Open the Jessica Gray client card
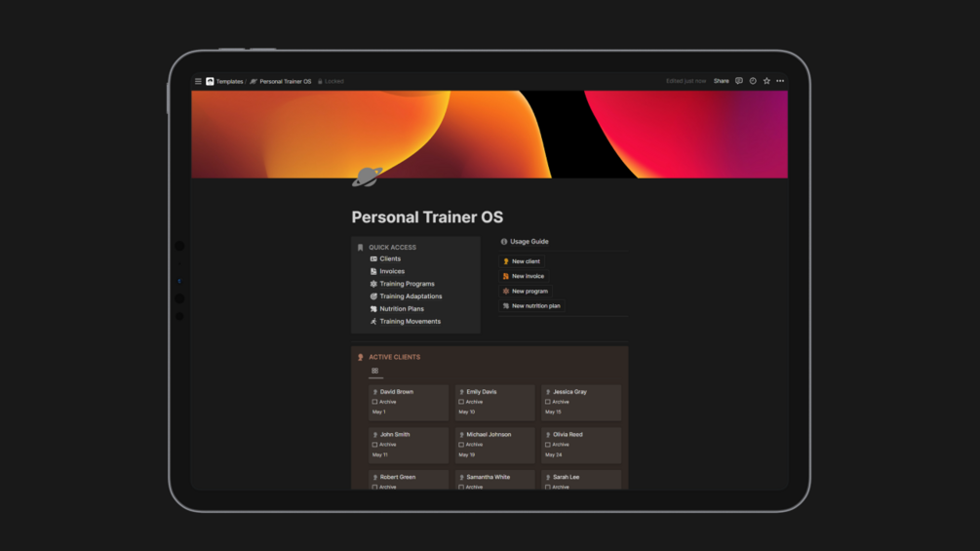The image size is (980, 551). coord(580,403)
